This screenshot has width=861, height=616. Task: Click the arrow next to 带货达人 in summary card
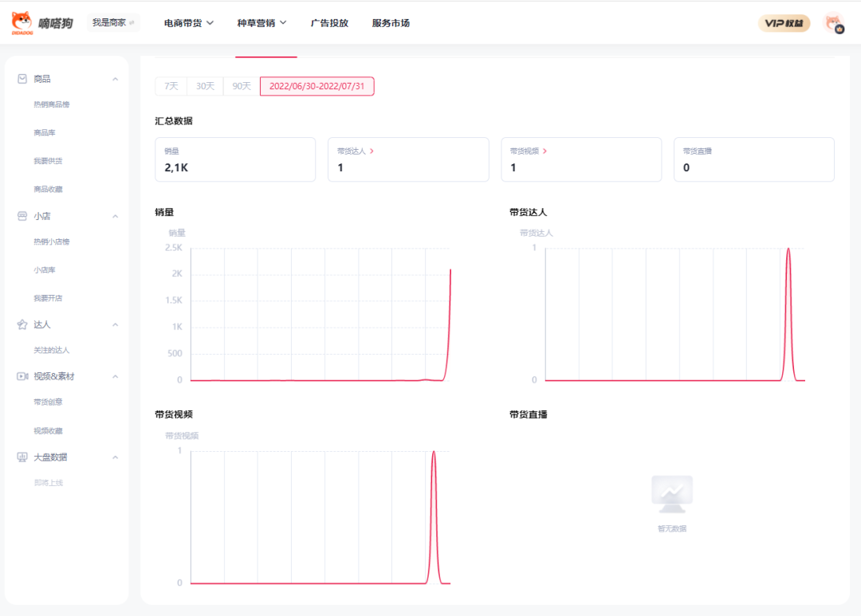coord(372,151)
